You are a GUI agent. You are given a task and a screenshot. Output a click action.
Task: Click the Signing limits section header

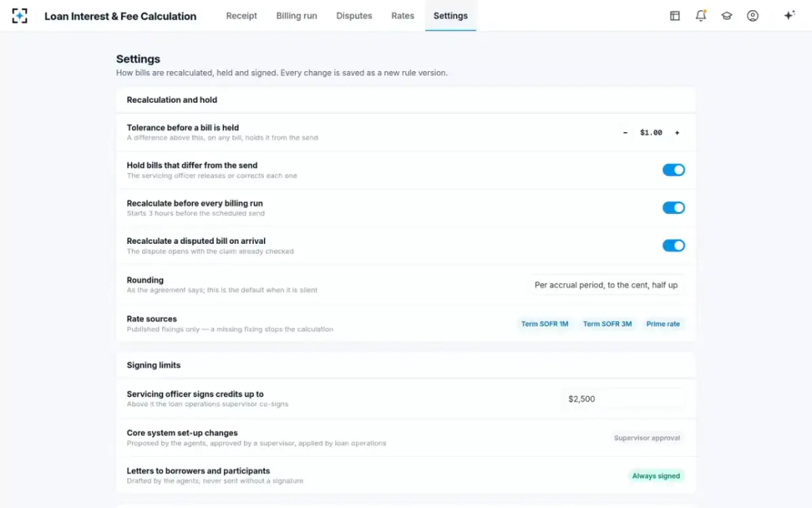point(154,365)
